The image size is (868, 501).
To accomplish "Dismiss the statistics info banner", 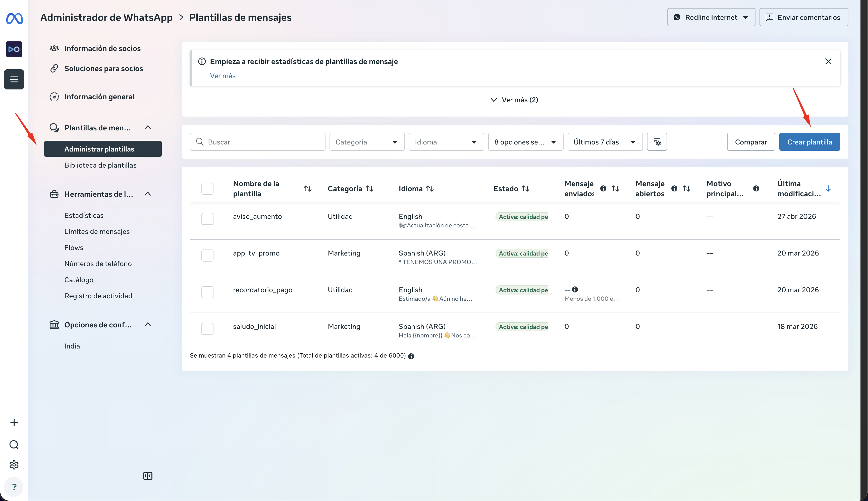I will 828,61.
